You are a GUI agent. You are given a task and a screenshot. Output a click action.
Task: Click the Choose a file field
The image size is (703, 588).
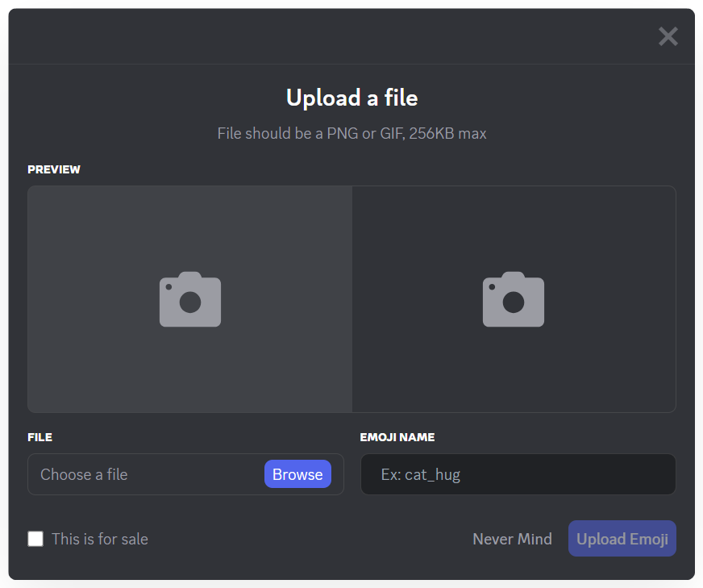(145, 474)
